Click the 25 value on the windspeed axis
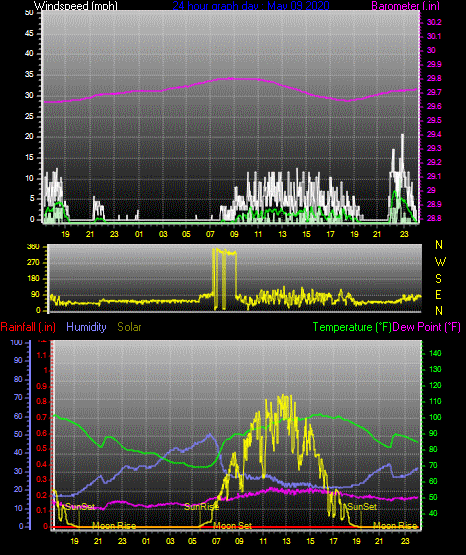The width and height of the screenshot is (466, 555). [29, 116]
